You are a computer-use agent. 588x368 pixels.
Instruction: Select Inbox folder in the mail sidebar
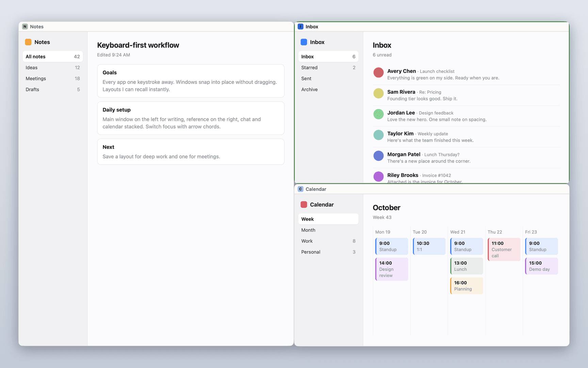[328, 57]
